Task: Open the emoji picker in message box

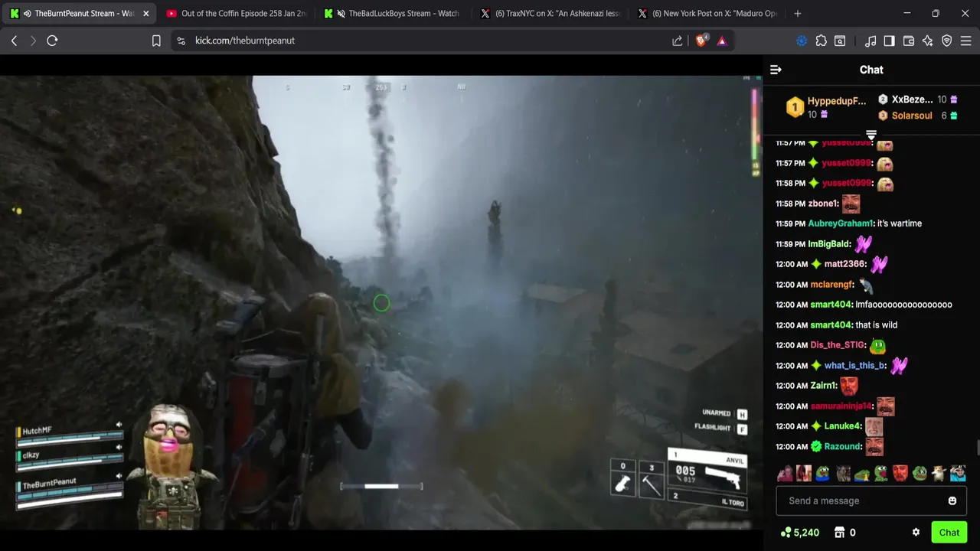Action: 952,500
